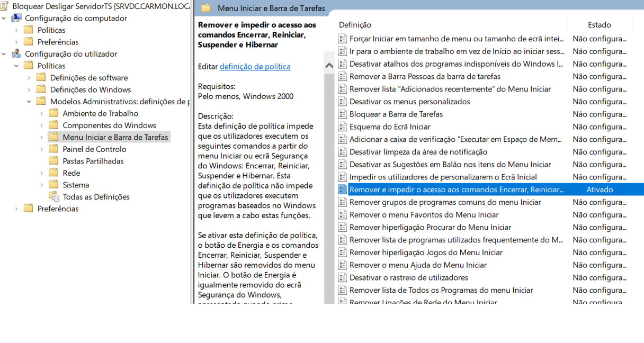This screenshot has height=343, width=644.
Task: Expand Sistema folder in tree
Action: coord(42,185)
